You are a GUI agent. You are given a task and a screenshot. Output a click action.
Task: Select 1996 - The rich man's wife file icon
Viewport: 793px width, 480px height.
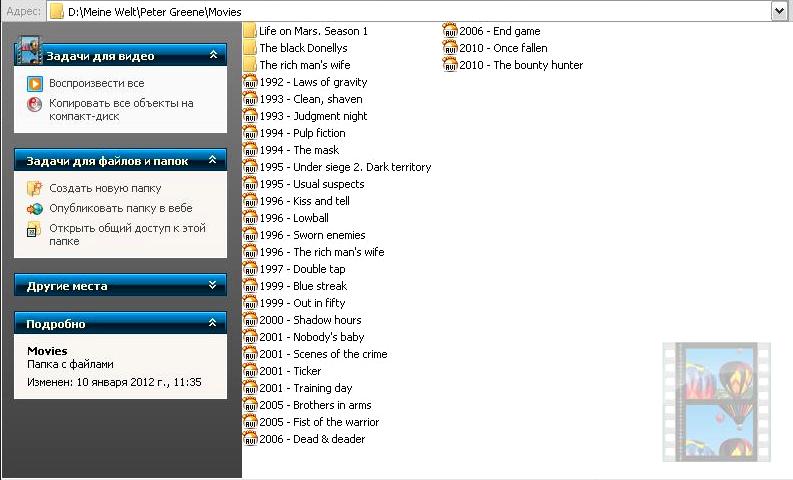[x=250, y=252]
